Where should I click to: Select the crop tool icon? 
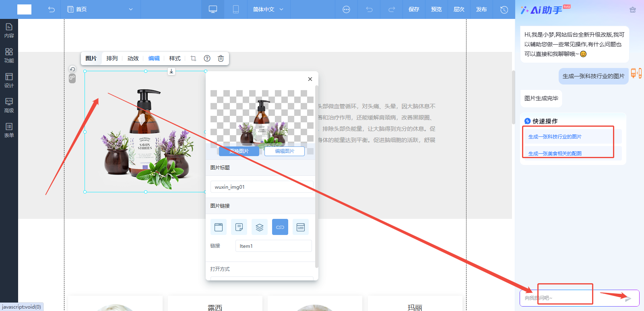click(193, 58)
